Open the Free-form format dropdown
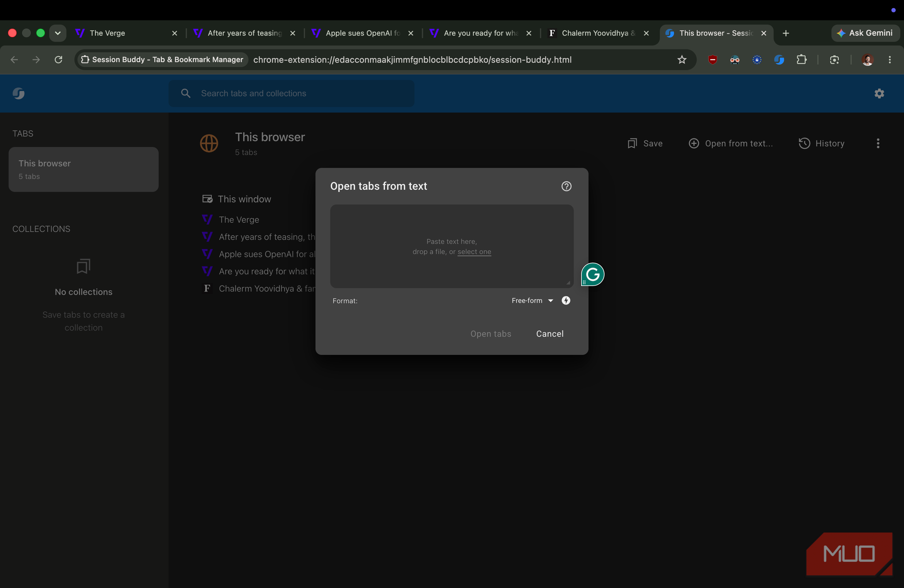Image resolution: width=904 pixels, height=588 pixels. point(532,300)
